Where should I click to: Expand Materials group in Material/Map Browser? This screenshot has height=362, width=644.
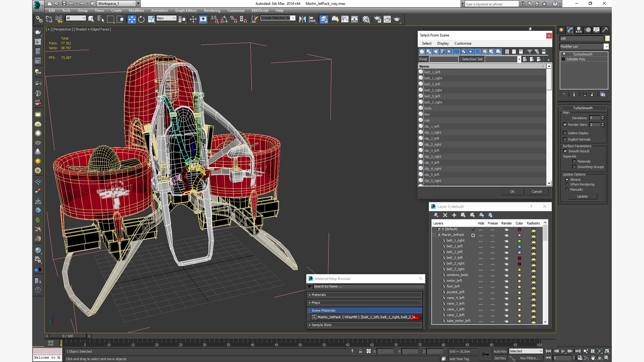coord(310,295)
